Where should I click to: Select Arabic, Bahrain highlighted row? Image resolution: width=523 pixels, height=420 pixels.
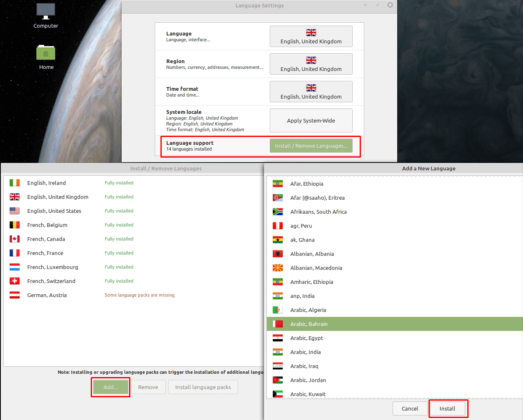coord(395,324)
